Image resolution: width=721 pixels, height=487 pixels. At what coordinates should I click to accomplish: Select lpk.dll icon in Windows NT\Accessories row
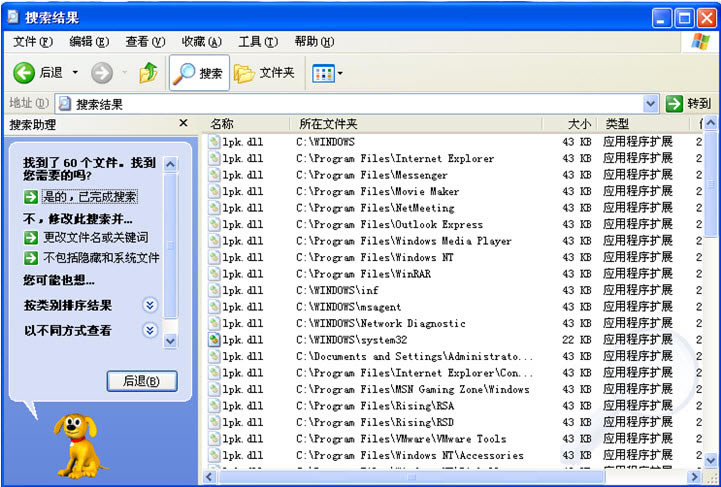pyautogui.click(x=214, y=455)
